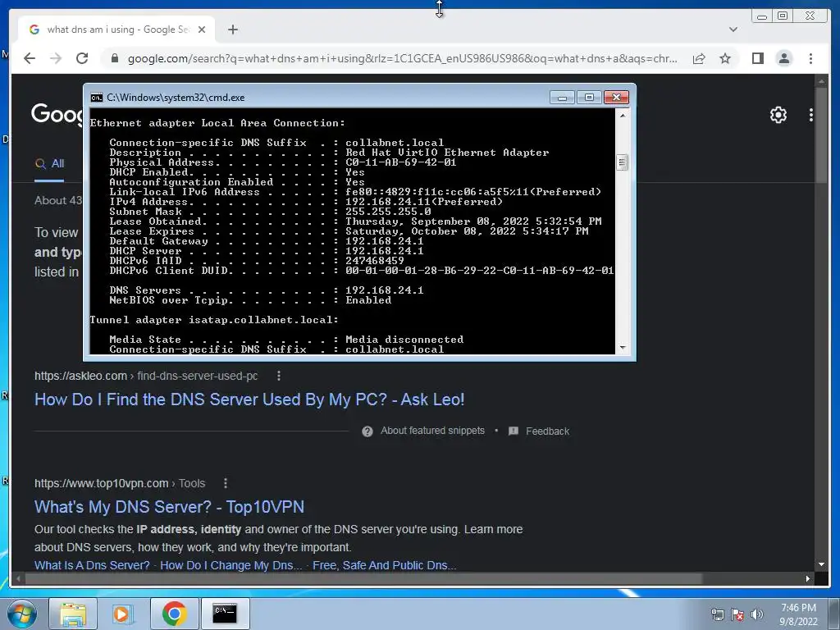Click Default Gateway line in cmd
The width and height of the screenshot is (840, 630).
click(267, 241)
